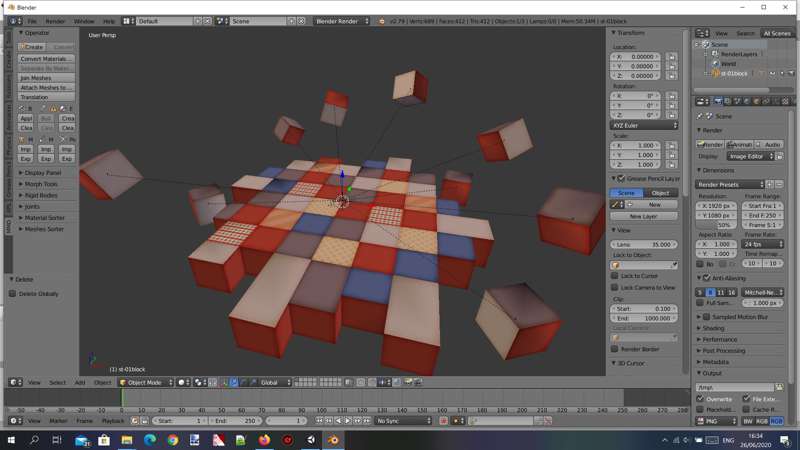This screenshot has height=450, width=800.
Task: Select anti-aliasing sample count 11
Action: 720,292
